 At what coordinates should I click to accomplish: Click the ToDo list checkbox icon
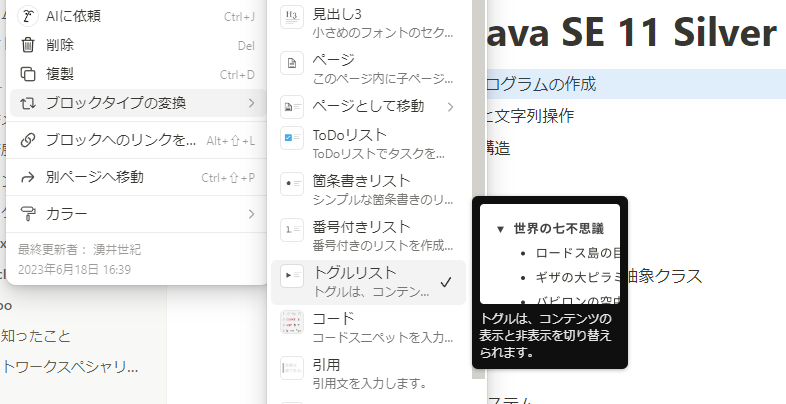coord(292,138)
